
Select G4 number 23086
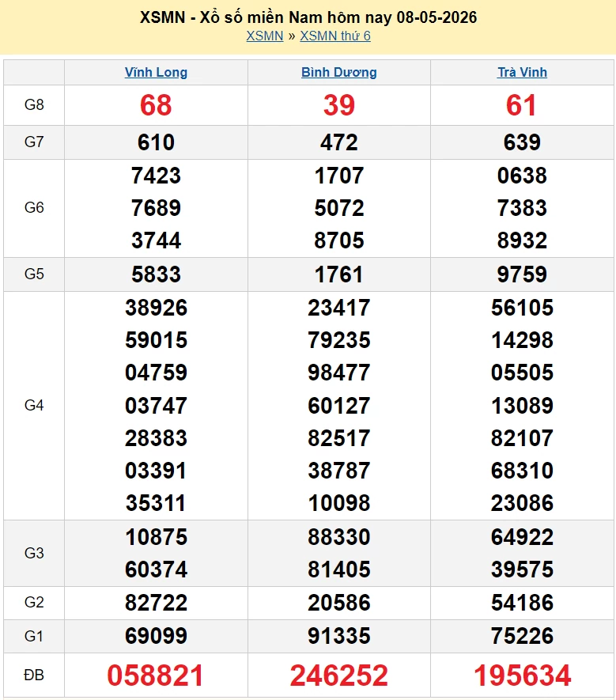pyautogui.click(x=522, y=503)
